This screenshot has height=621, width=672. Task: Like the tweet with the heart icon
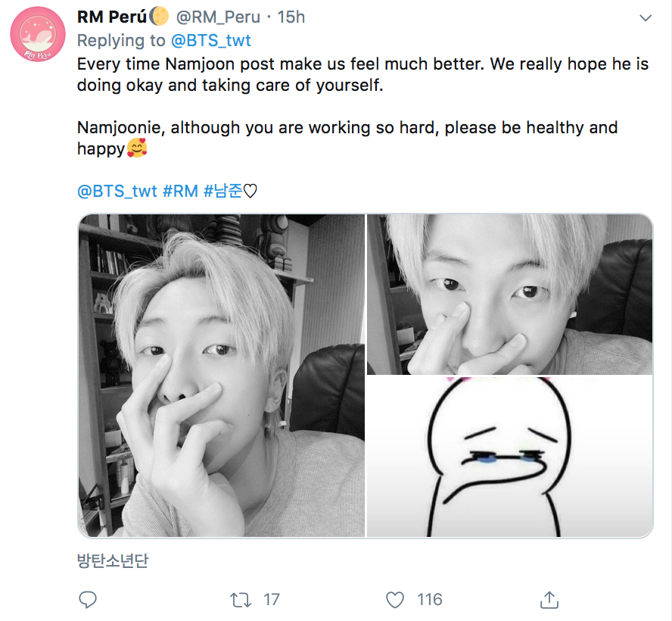point(395,600)
